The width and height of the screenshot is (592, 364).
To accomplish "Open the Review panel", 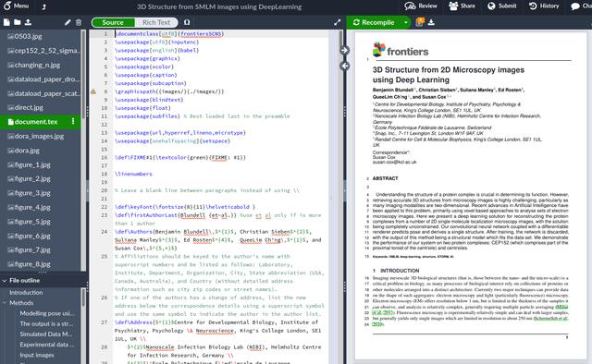I will click(421, 6).
